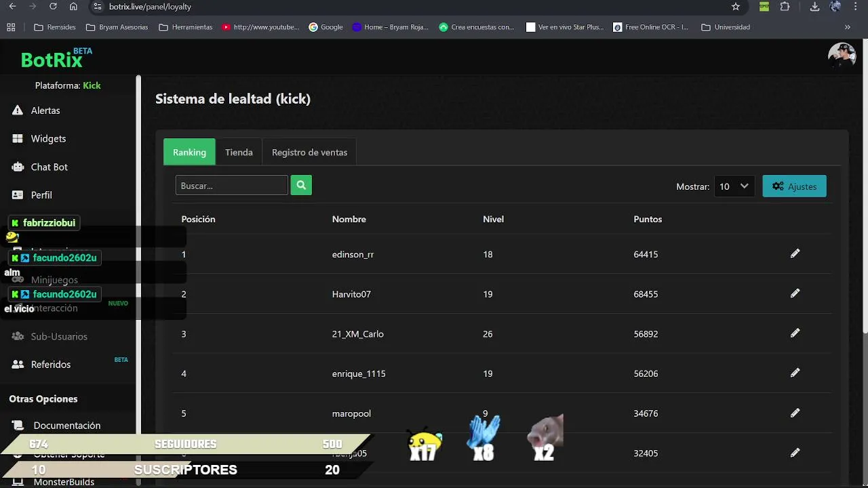The width and height of the screenshot is (868, 488).
Task: Select the points value 68455
Action: pyautogui.click(x=646, y=294)
